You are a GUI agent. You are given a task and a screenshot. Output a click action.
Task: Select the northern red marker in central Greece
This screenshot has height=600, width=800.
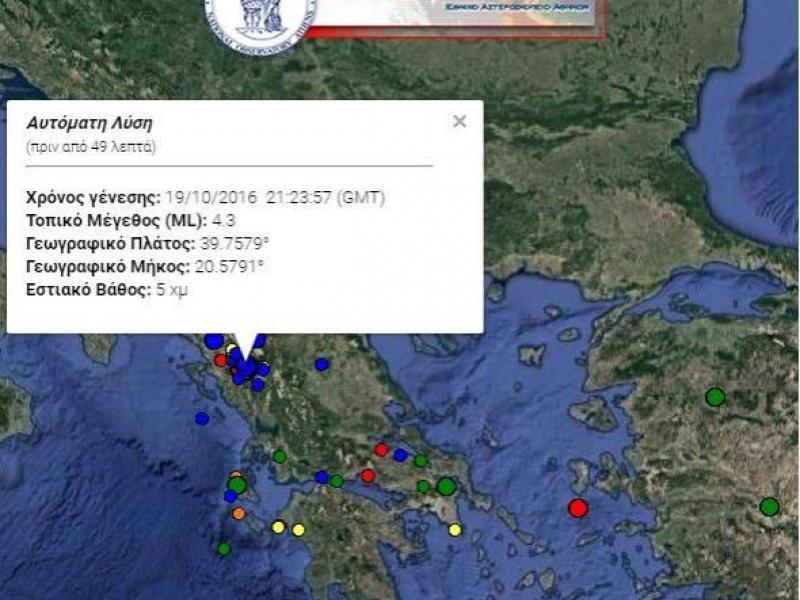pyautogui.click(x=381, y=450)
